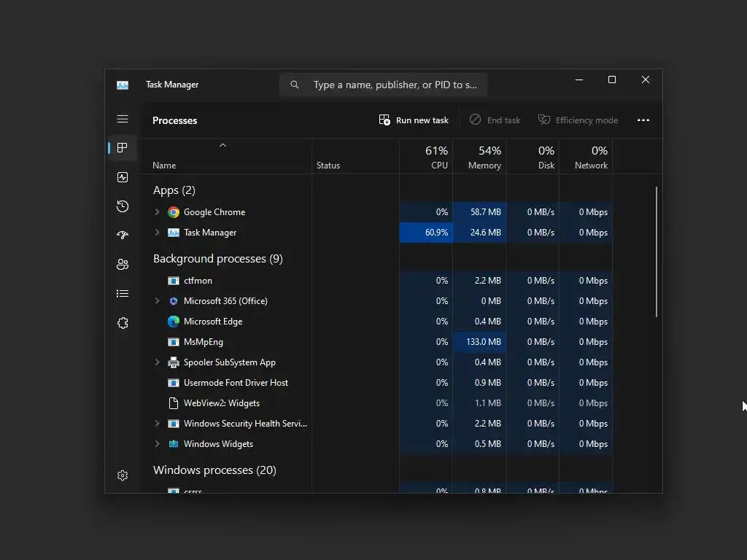Screen dimensions: 747x560
Task: Click the Google Chrome icon
Action: click(x=174, y=212)
